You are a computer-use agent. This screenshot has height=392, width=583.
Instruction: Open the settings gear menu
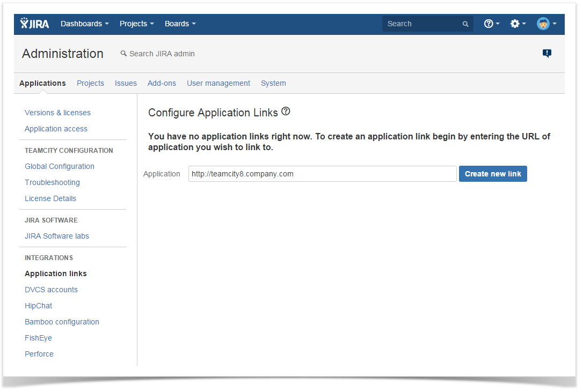coord(518,24)
